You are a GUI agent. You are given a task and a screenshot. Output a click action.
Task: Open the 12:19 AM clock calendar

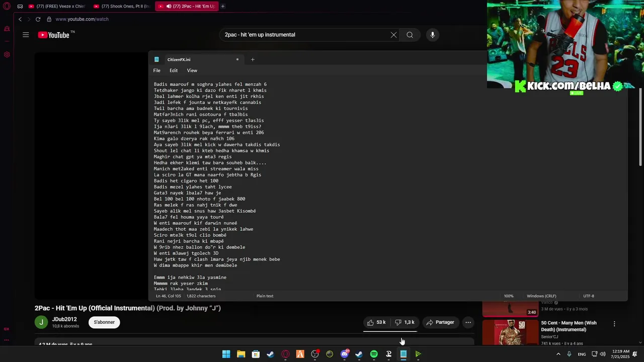621,354
